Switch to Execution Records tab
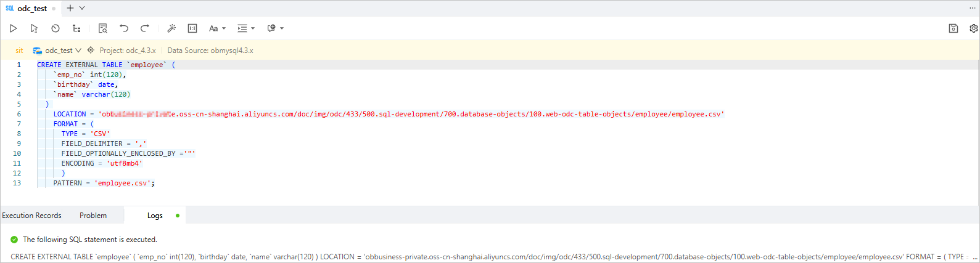 click(x=32, y=216)
